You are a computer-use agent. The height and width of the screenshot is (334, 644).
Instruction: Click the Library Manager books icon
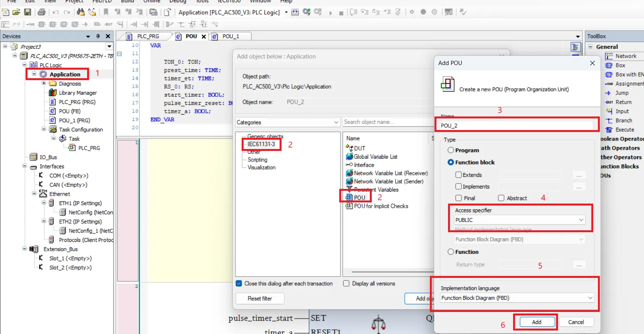(53, 93)
